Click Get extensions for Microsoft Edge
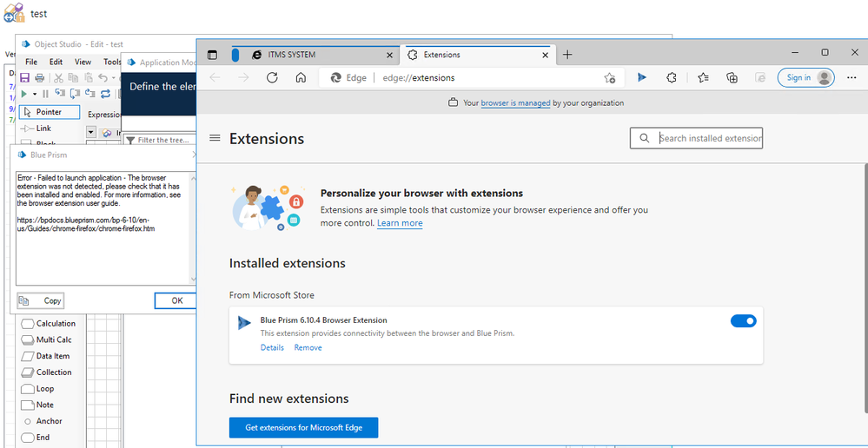The width and height of the screenshot is (868, 448). click(x=303, y=427)
